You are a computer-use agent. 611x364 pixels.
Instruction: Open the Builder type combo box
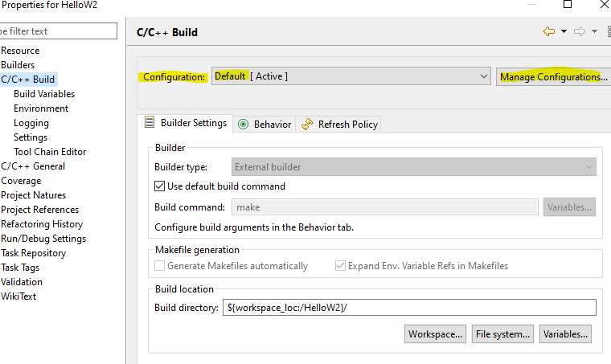(x=414, y=166)
